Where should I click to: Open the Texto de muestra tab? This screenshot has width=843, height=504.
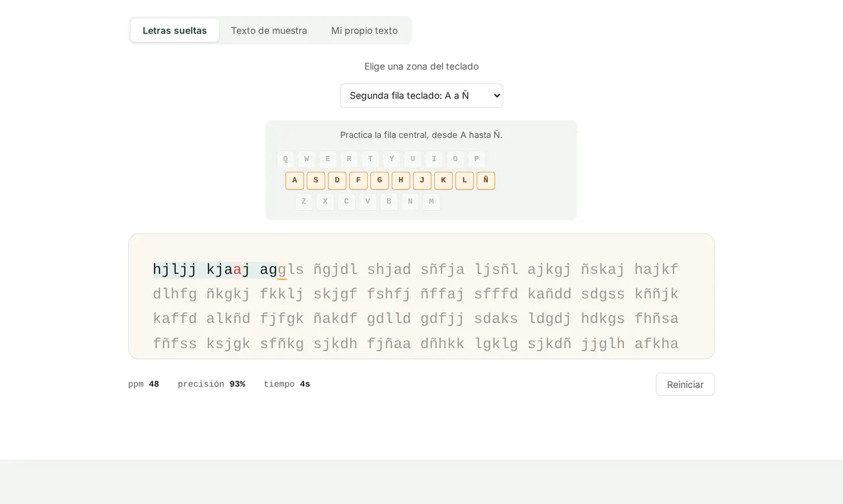point(269,31)
